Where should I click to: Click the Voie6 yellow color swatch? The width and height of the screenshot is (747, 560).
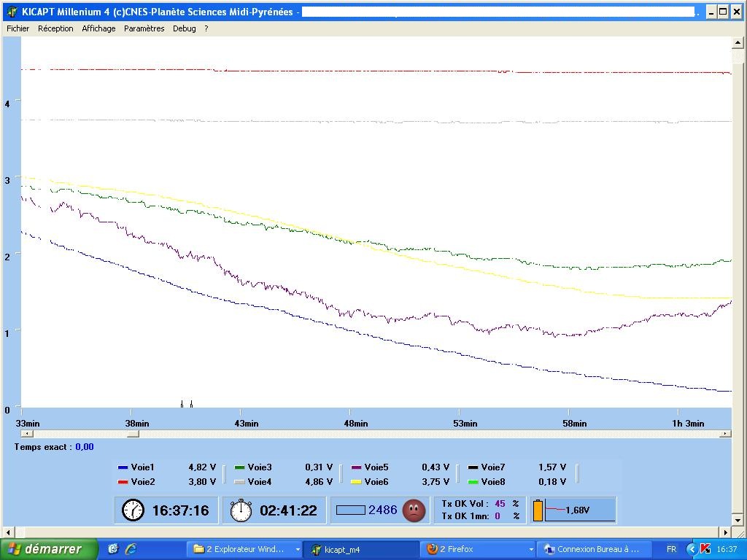(x=357, y=482)
